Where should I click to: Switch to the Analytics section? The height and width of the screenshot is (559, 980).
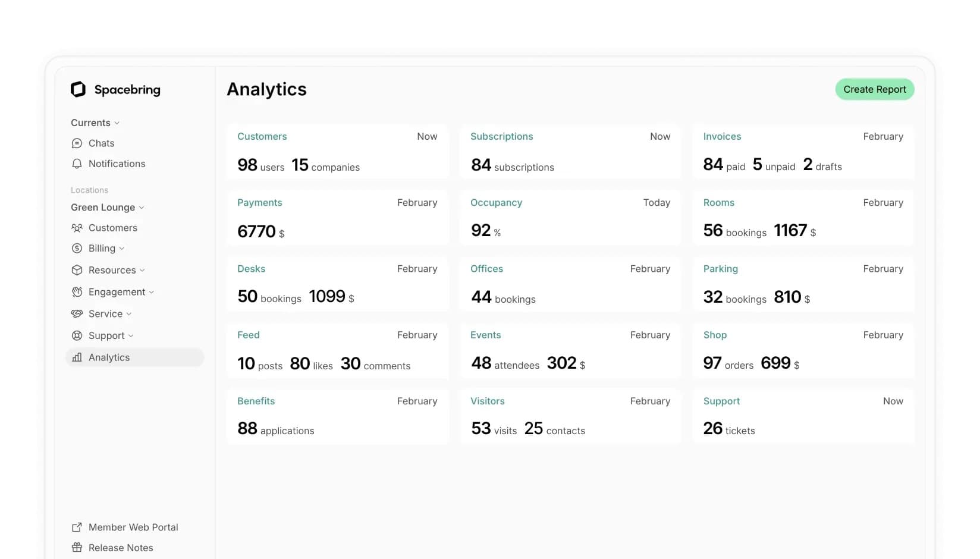point(109,357)
